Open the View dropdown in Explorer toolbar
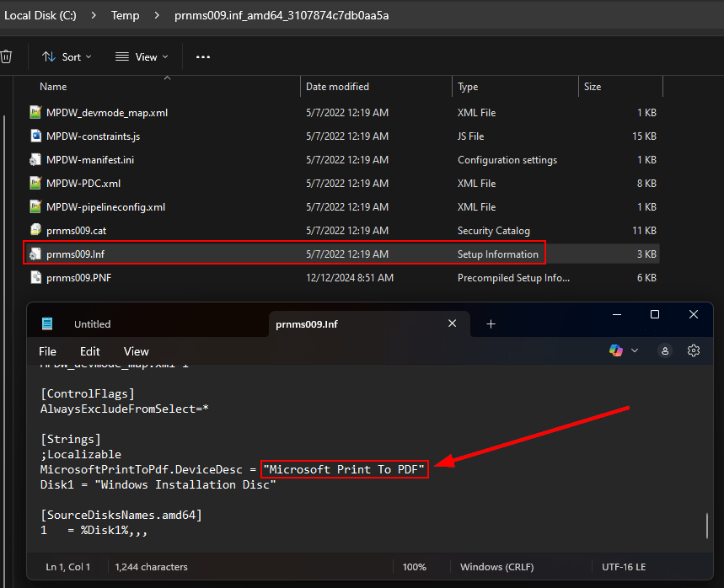This screenshot has width=724, height=588. point(142,56)
